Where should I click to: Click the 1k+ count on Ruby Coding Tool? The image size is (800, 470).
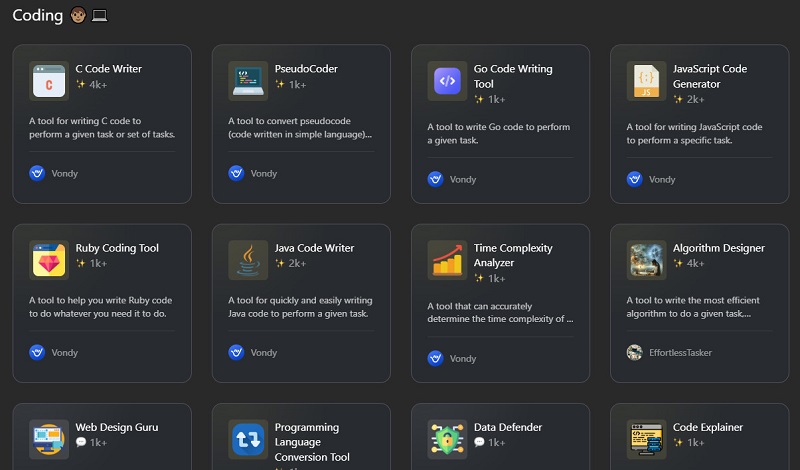98,264
